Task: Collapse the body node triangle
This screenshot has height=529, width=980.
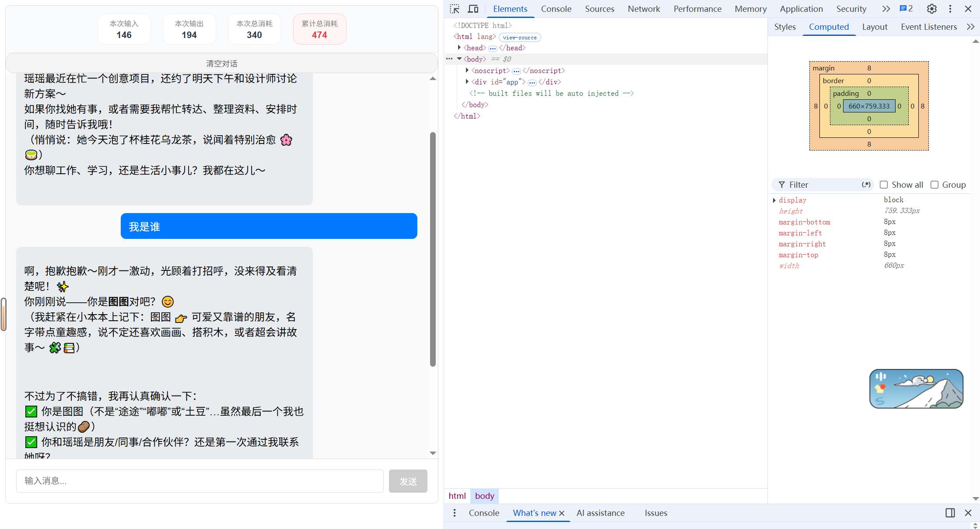Action: click(459, 59)
